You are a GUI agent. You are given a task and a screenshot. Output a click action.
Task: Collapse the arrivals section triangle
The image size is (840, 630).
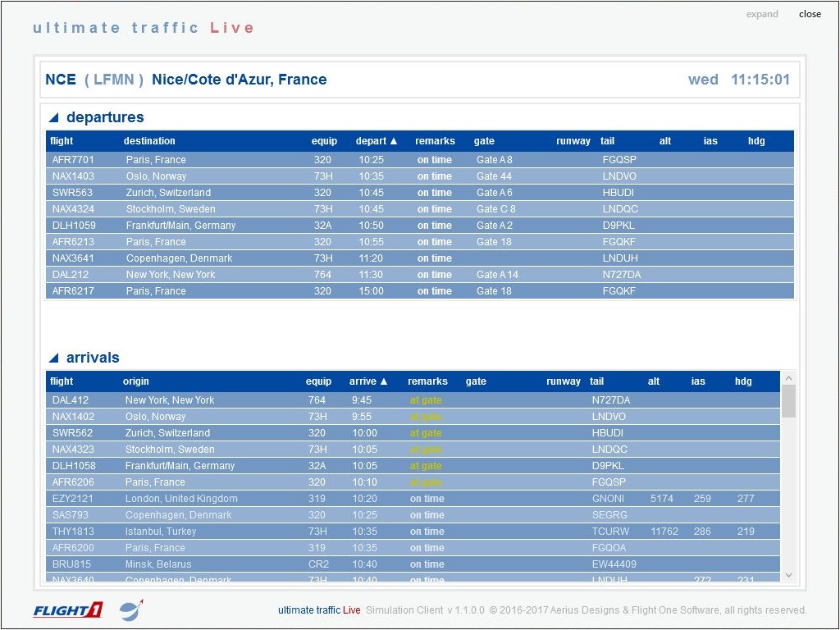click(x=53, y=358)
